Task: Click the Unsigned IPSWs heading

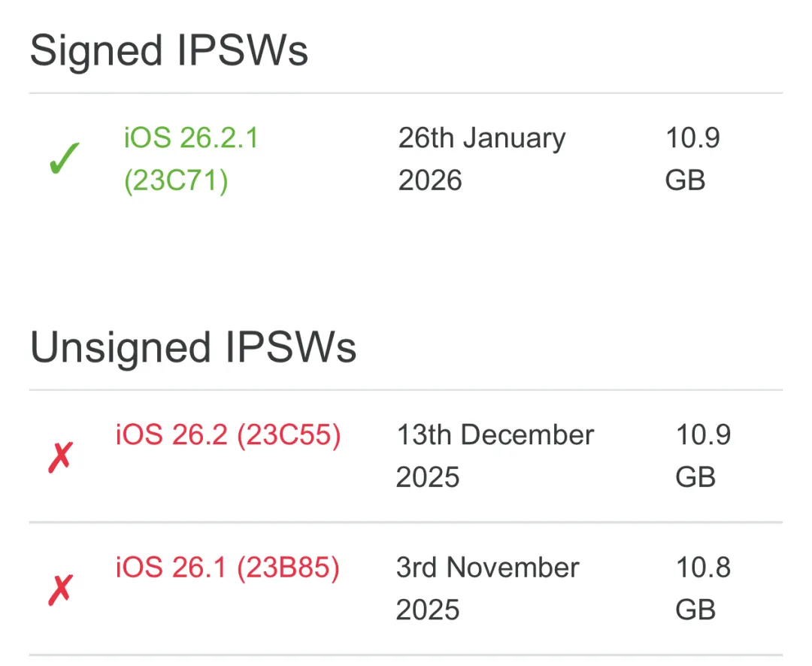Action: (193, 347)
